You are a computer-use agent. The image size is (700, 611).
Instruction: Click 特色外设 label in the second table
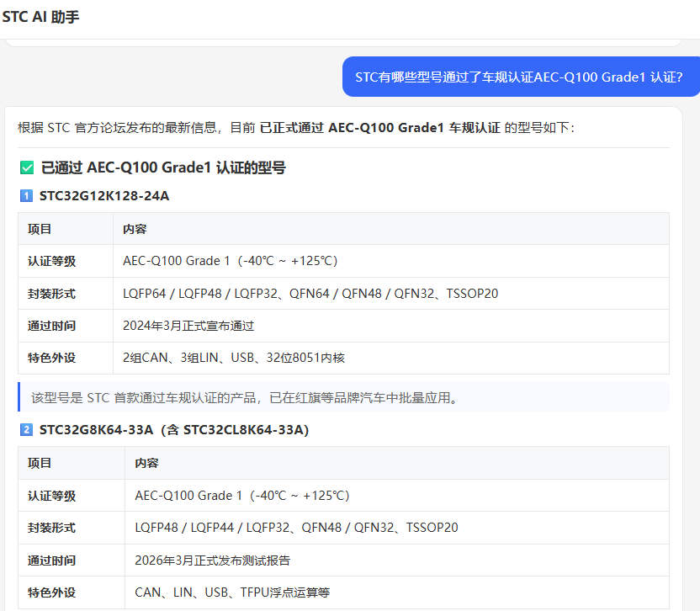click(52, 592)
